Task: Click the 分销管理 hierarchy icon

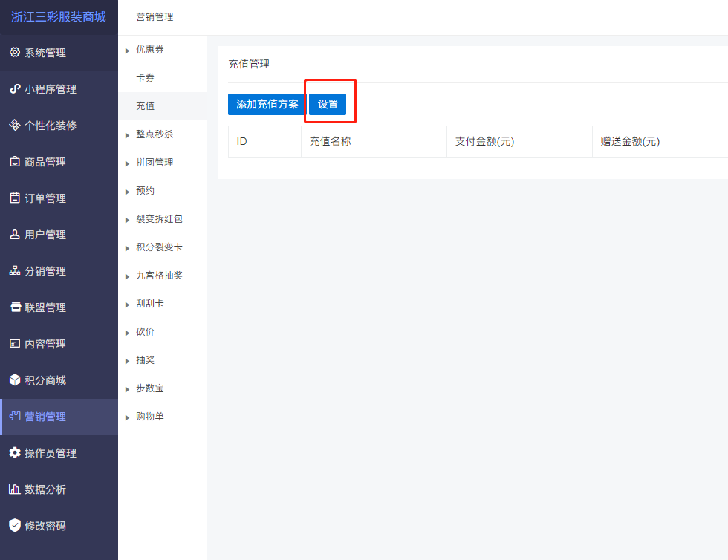Action: 15,270
